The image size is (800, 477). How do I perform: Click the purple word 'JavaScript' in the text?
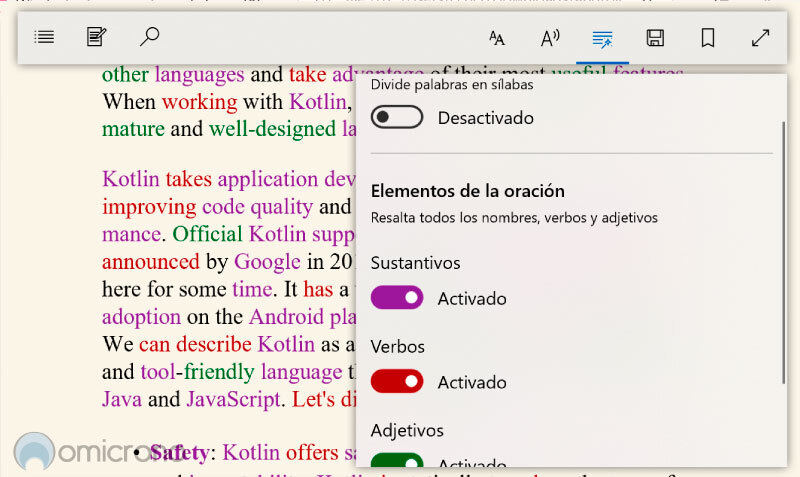coord(233,399)
